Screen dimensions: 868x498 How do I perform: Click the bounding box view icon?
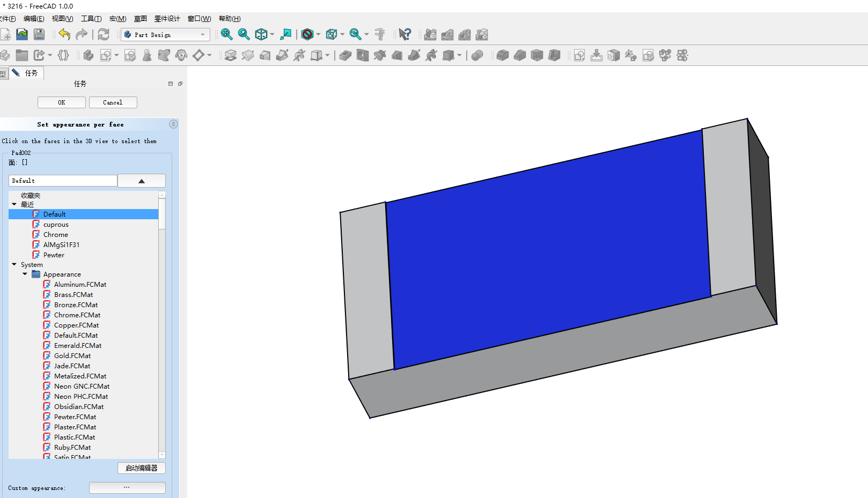(332, 34)
